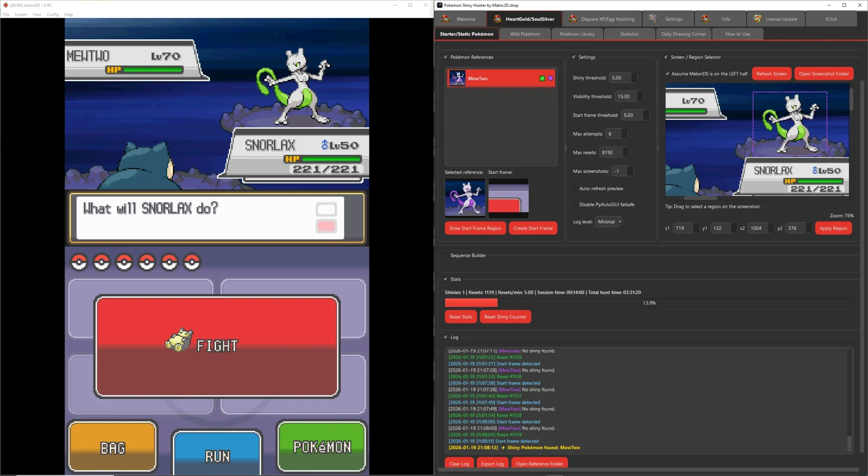This screenshot has width=868, height=476.
Task: Collapse the Stats section
Action: 445,279
